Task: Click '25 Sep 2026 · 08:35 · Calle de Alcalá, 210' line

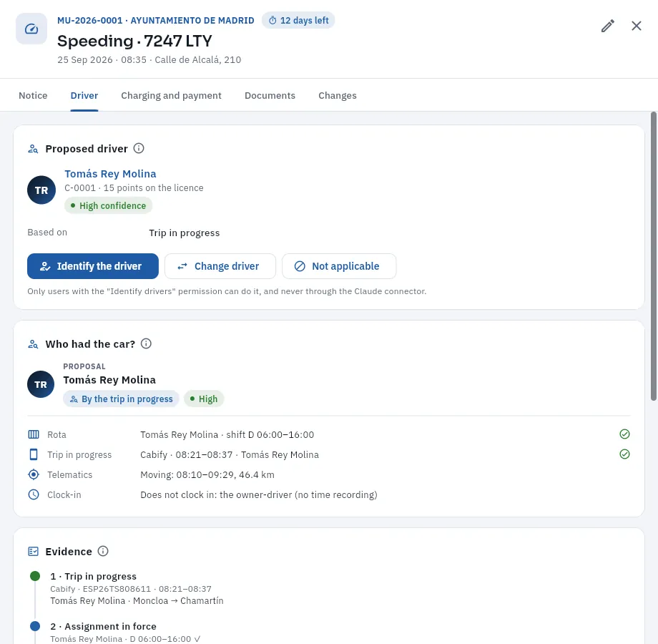Action: click(149, 59)
